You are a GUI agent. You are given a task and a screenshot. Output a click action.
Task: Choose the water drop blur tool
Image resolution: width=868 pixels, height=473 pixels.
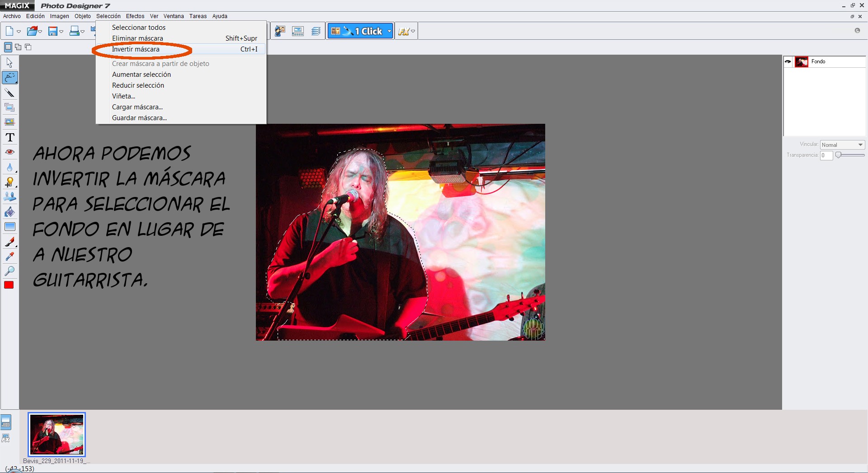point(9,167)
